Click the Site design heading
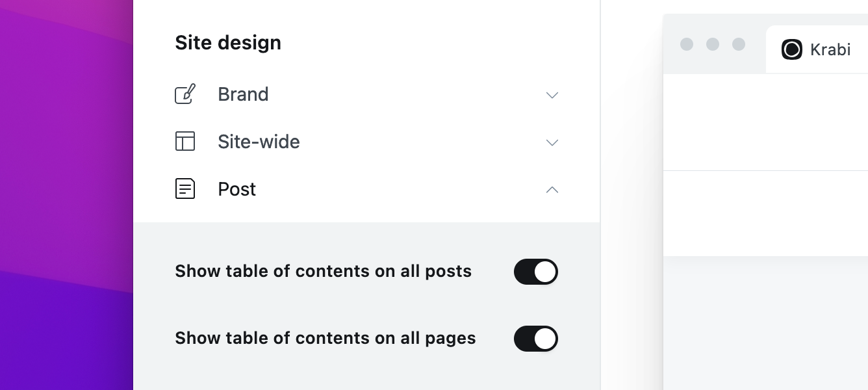This screenshot has width=868, height=390. coord(228,43)
